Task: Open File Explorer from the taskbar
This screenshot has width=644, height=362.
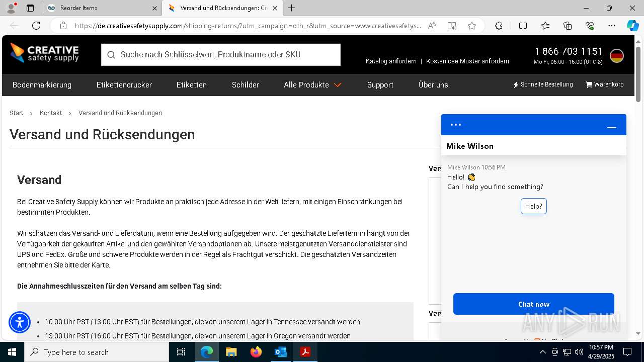Action: point(231,352)
